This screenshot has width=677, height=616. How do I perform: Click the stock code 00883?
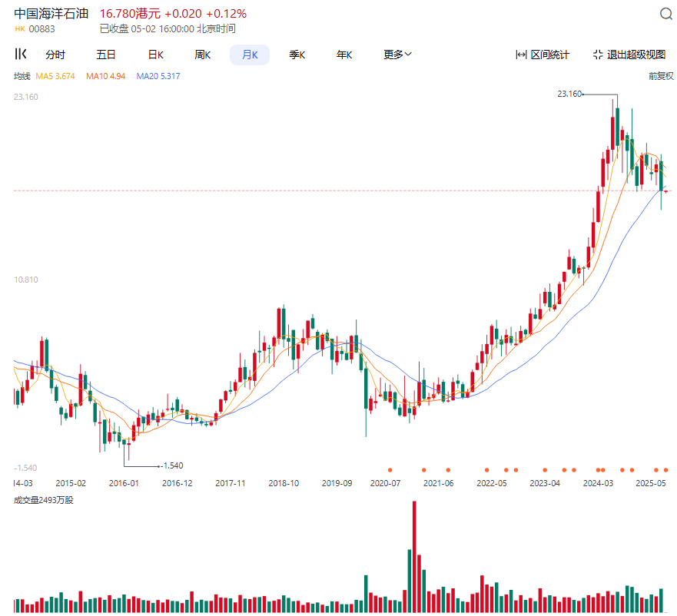pyautogui.click(x=42, y=29)
